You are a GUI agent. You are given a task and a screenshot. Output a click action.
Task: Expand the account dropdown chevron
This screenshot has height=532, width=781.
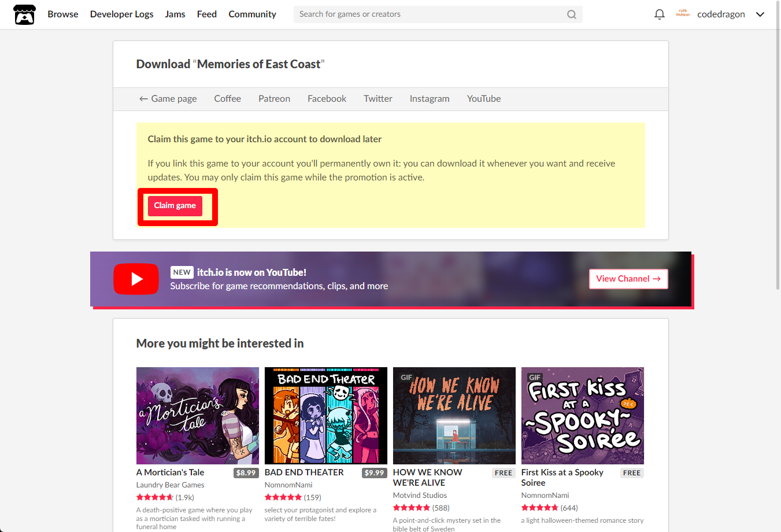point(760,14)
